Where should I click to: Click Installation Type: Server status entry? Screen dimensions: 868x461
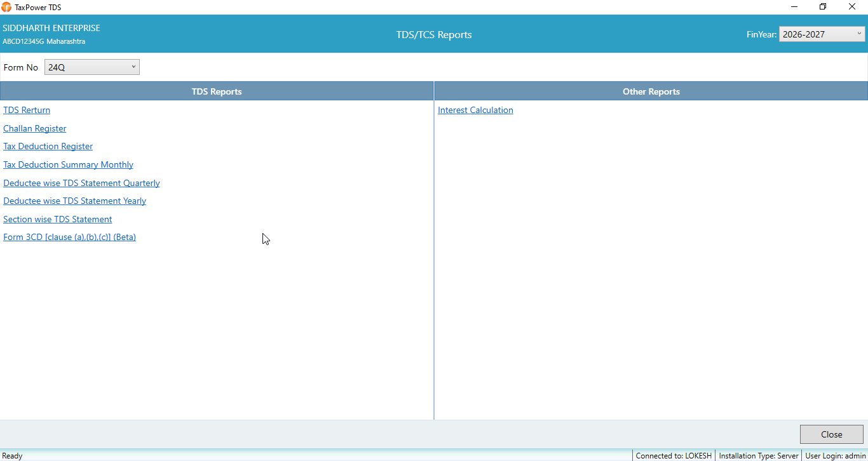click(758, 455)
